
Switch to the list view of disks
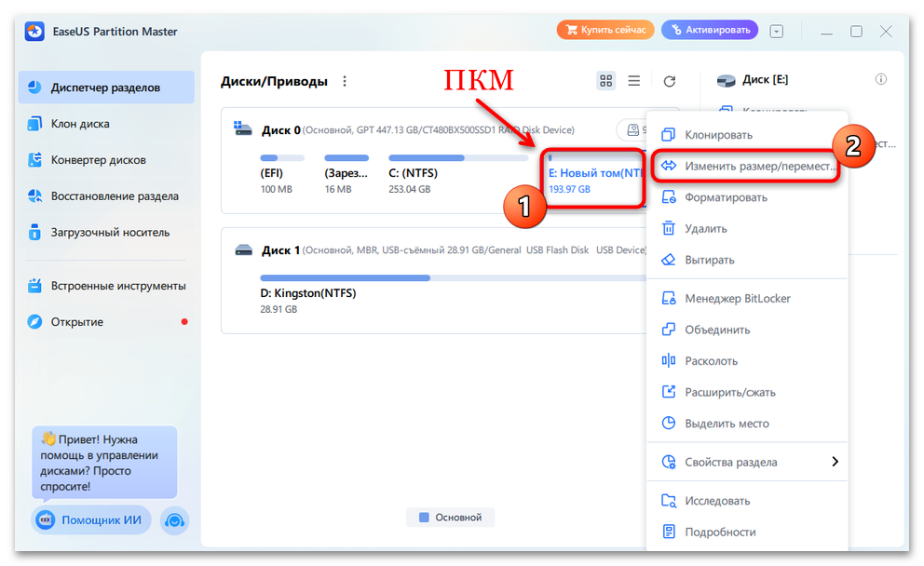pos(634,81)
